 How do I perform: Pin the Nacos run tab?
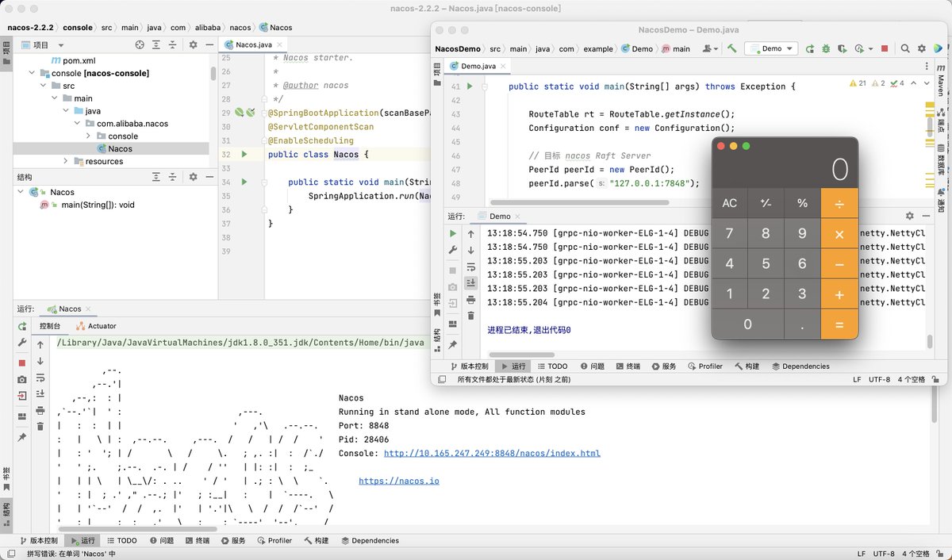22,437
